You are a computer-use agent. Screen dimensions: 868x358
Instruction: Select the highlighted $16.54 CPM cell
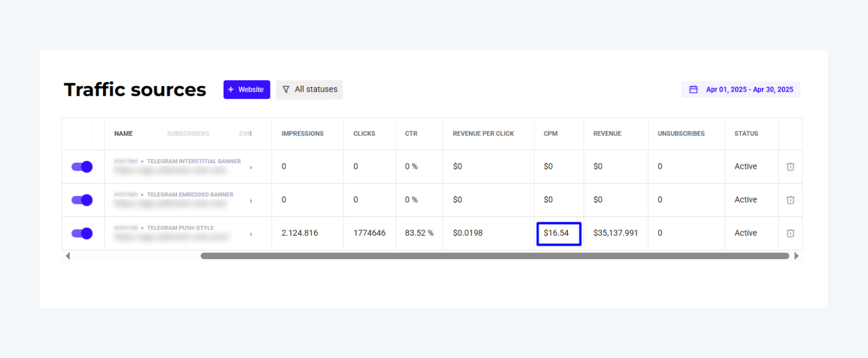tap(558, 233)
